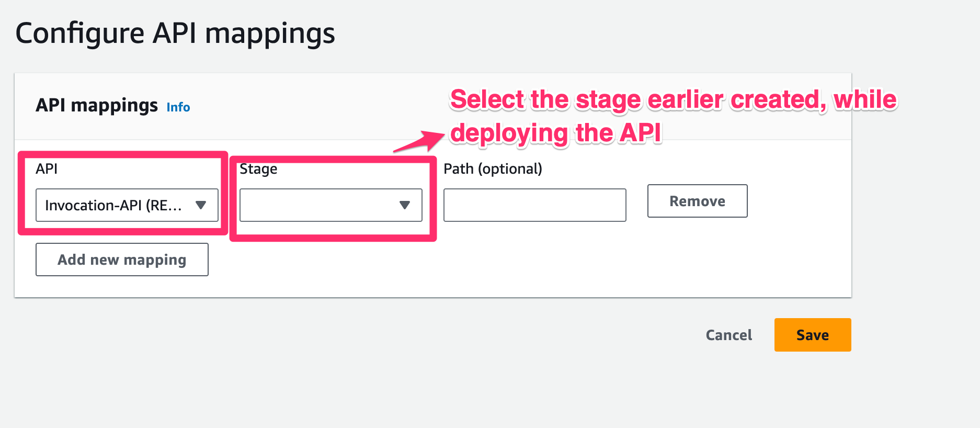
Task: Click the 'Select the stage earlier created' annotation
Action: (x=673, y=99)
